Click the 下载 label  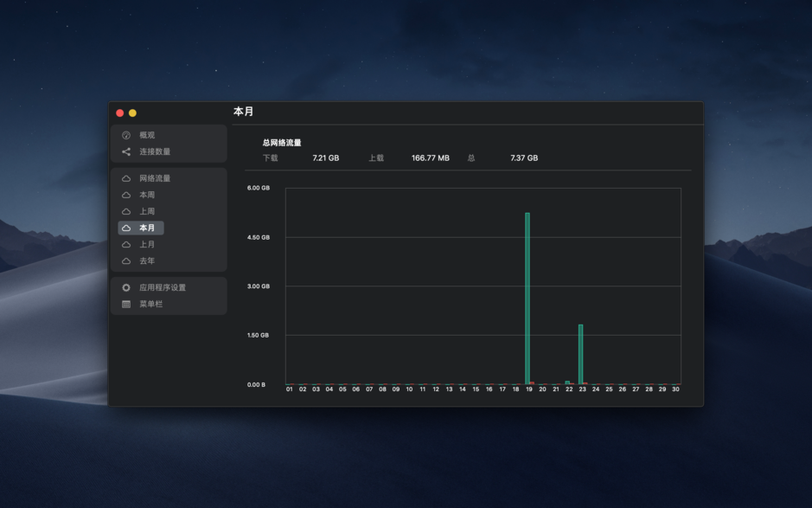pyautogui.click(x=271, y=158)
